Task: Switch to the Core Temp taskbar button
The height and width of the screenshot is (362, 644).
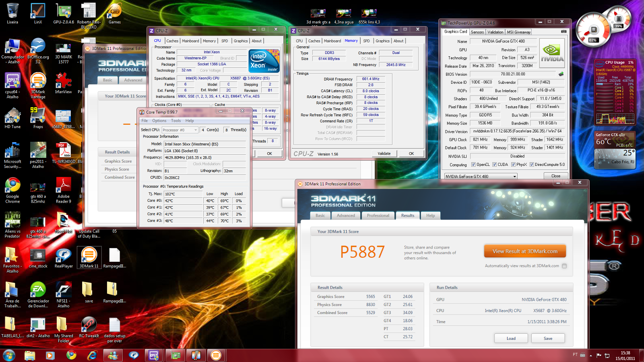Action: point(196,355)
